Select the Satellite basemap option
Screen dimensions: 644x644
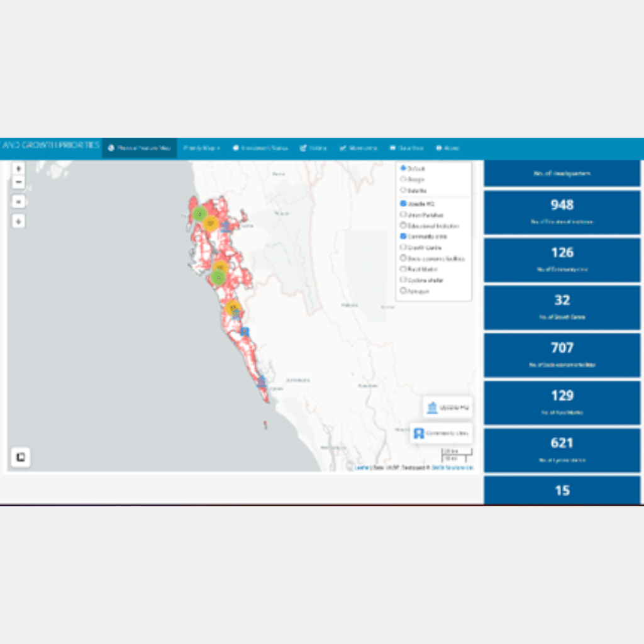(x=403, y=190)
